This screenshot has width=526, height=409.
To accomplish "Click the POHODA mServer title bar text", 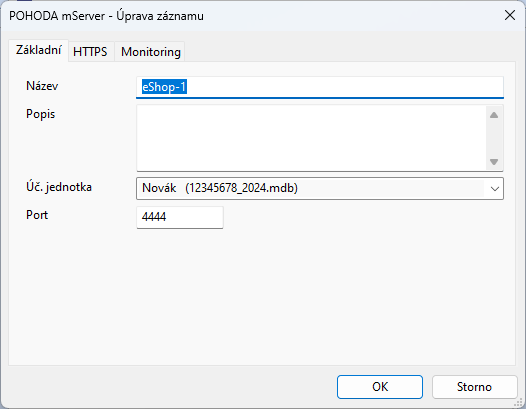I will [x=106, y=16].
